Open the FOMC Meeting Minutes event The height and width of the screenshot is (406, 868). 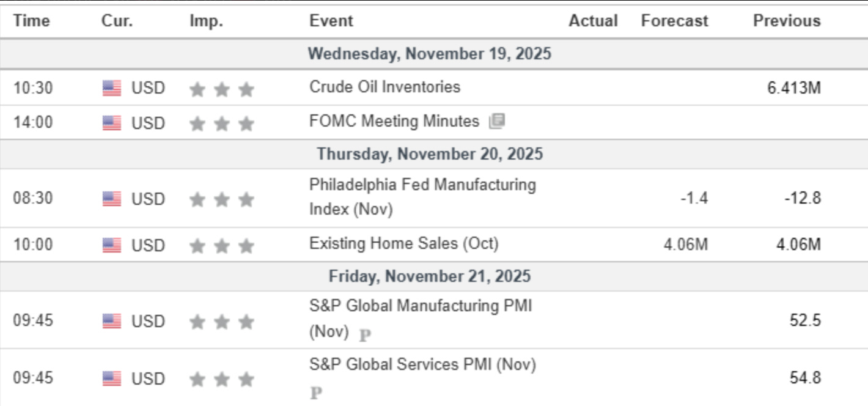pos(394,122)
